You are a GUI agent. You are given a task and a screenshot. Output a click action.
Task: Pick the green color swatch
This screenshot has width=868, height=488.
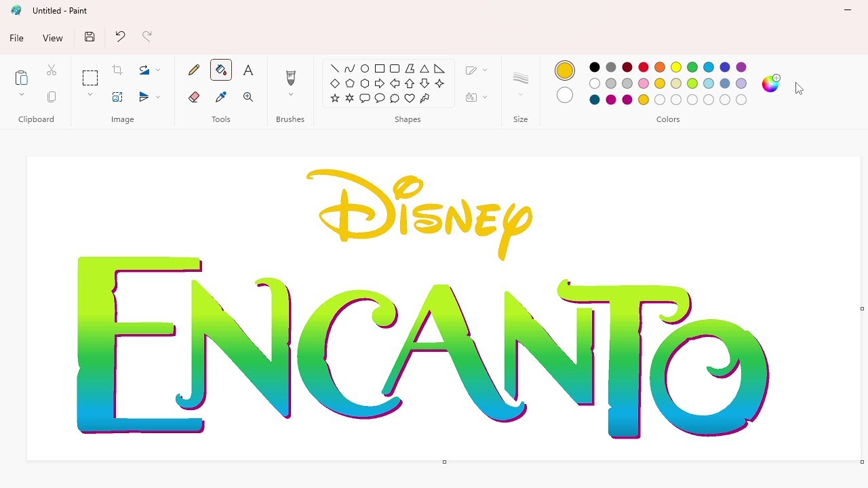tap(692, 67)
